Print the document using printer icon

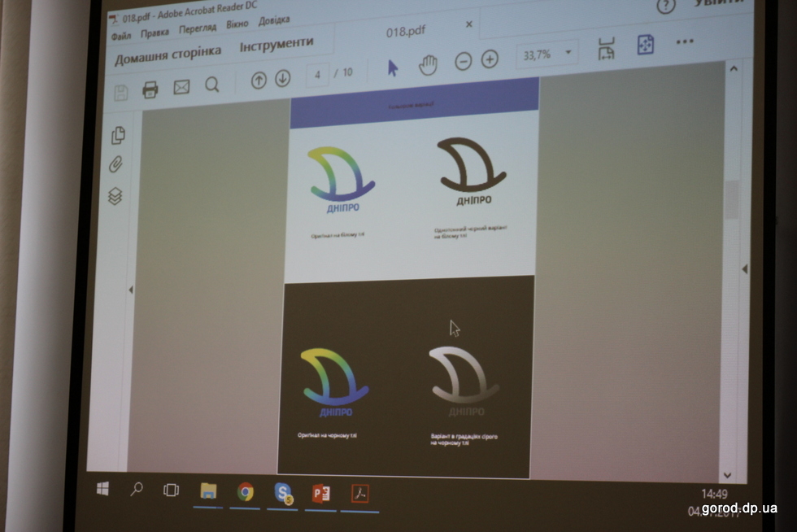[150, 90]
